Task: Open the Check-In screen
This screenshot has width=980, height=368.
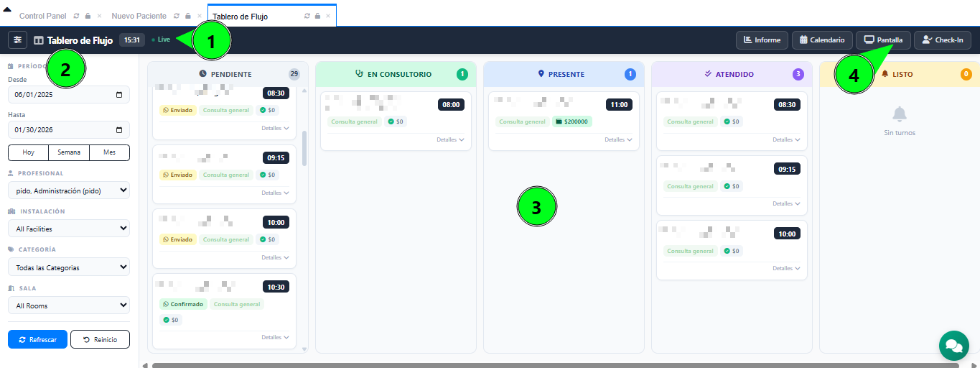Action: pos(943,40)
